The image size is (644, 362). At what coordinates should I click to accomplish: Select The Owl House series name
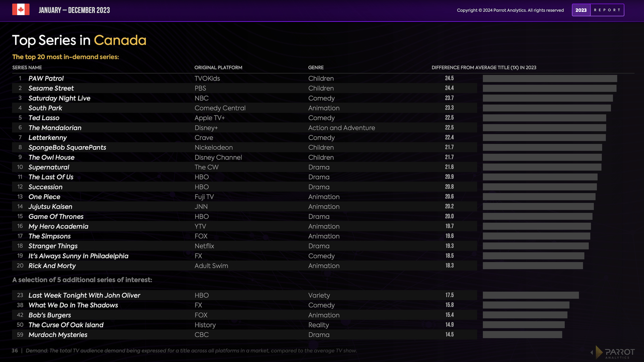pos(51,157)
